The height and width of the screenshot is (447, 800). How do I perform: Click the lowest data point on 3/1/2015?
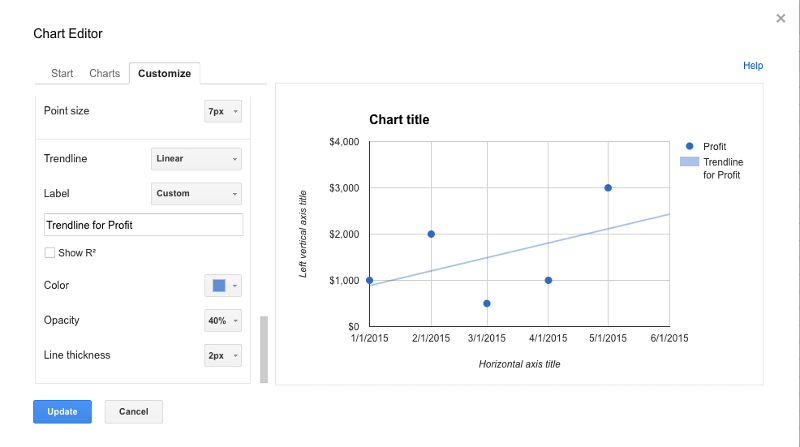click(487, 304)
